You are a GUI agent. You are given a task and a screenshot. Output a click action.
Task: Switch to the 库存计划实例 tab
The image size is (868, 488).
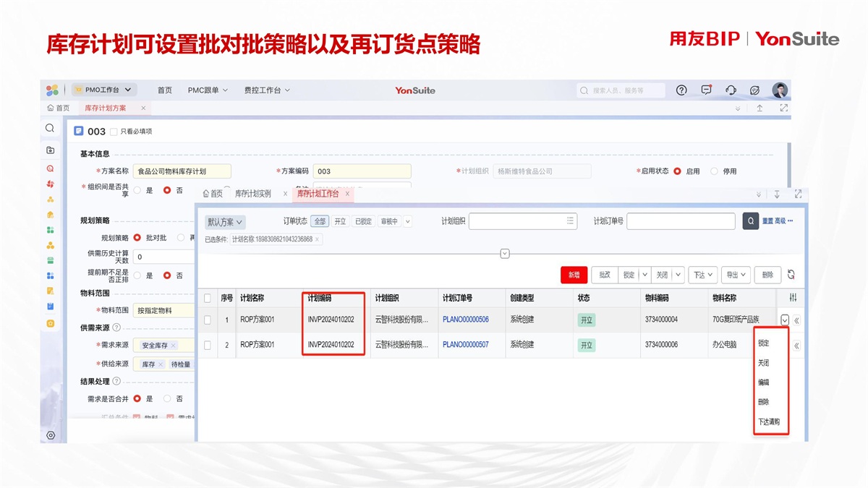(x=253, y=194)
